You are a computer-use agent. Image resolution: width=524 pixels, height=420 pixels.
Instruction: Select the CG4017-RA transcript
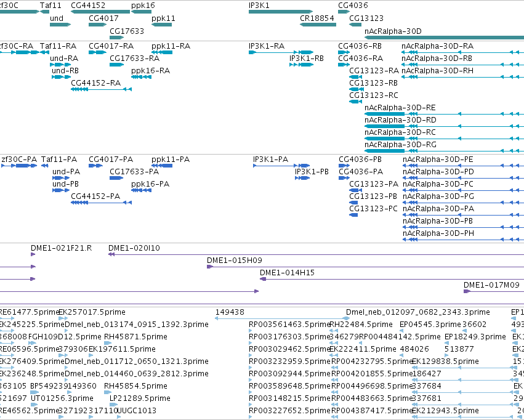[97, 52]
